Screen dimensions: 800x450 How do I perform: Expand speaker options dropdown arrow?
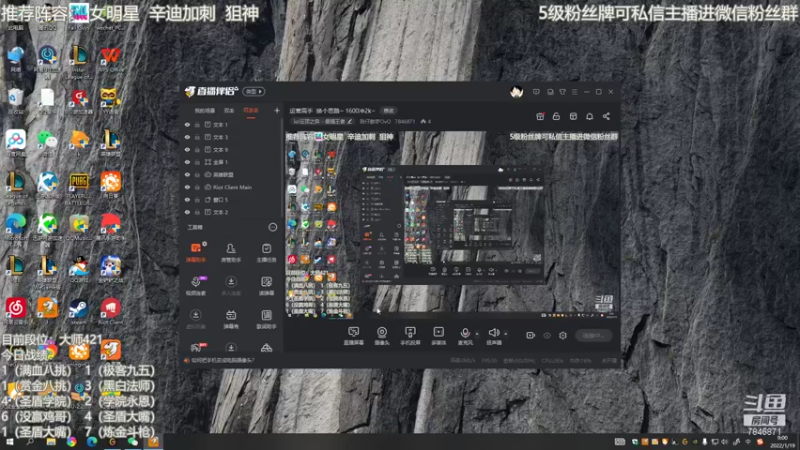506,334
